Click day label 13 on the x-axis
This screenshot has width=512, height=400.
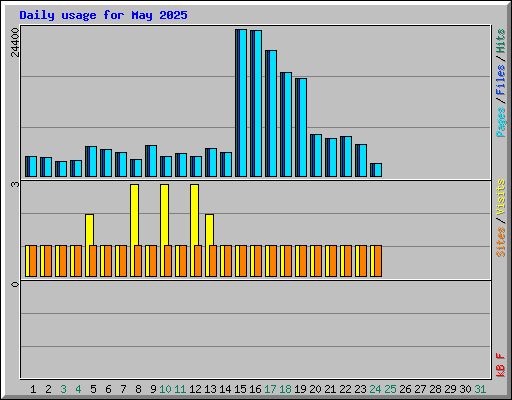coord(210,389)
